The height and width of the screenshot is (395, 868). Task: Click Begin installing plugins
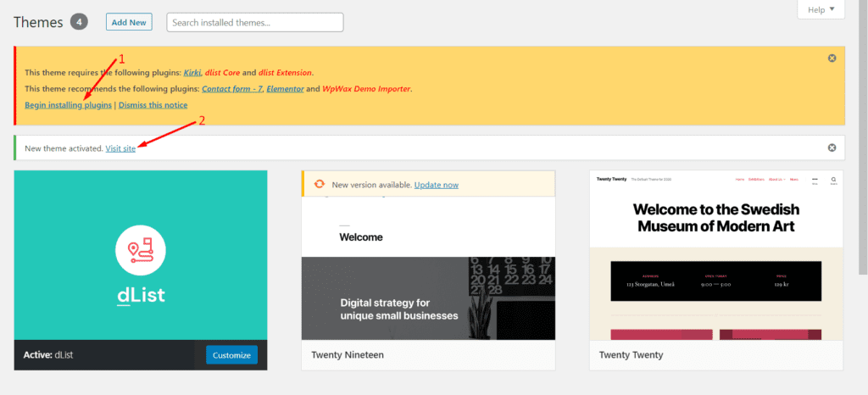[68, 104]
